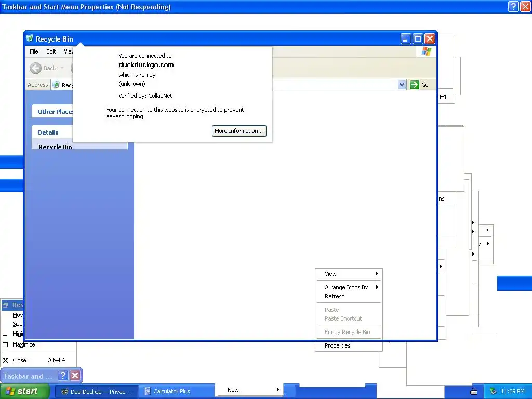Click the "(unknown)" text in the connection popup
The width and height of the screenshot is (532, 399).
tap(131, 84)
